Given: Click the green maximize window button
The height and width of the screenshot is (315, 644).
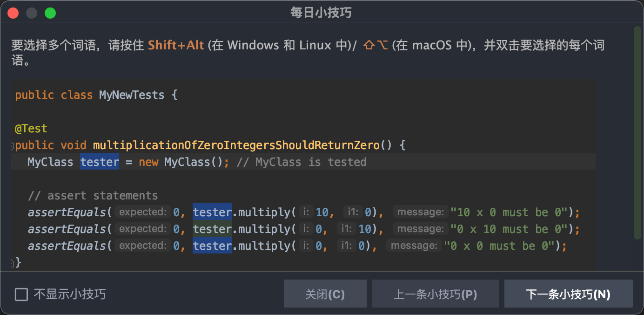Looking at the screenshot, I should [x=50, y=13].
